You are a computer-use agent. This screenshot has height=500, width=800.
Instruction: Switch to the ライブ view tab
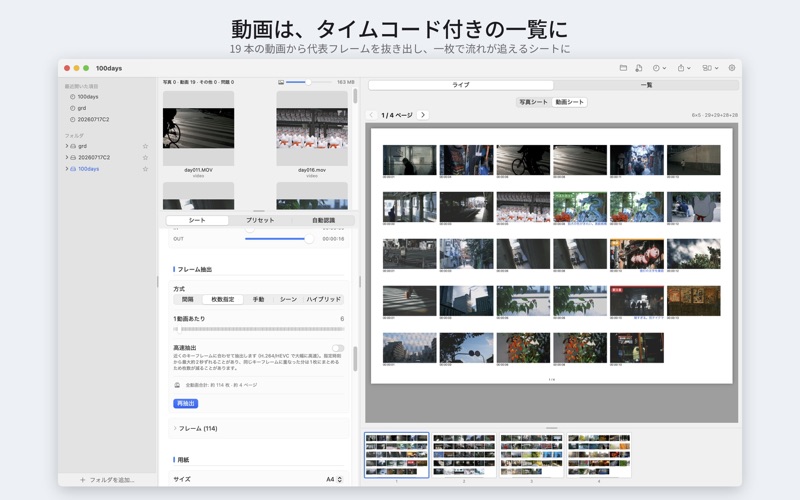click(461, 85)
